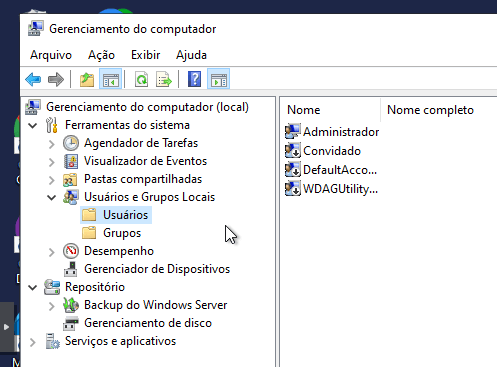Click the Gerenciamento de disco drive icon

(x=71, y=323)
